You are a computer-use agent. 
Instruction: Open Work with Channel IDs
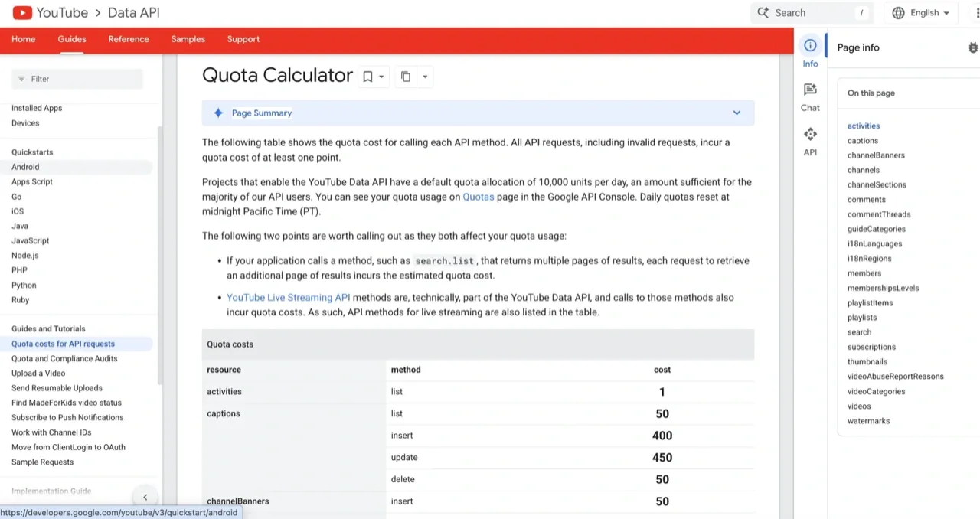tap(51, 432)
